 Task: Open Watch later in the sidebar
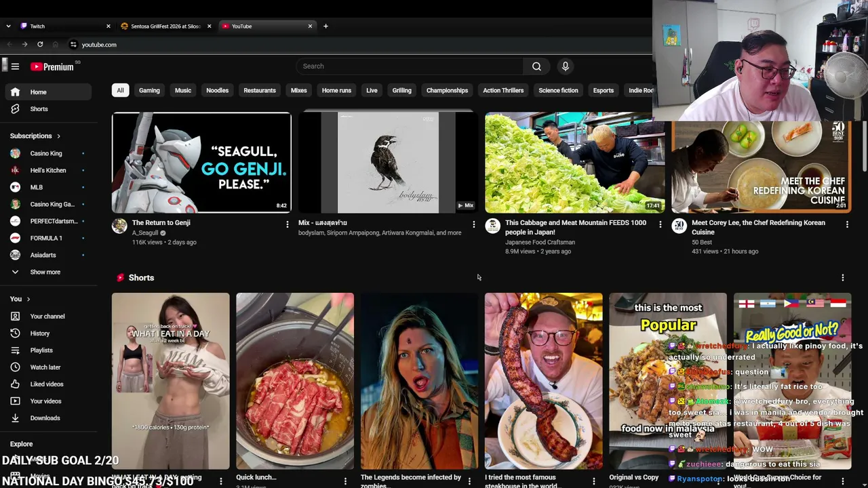47,367
